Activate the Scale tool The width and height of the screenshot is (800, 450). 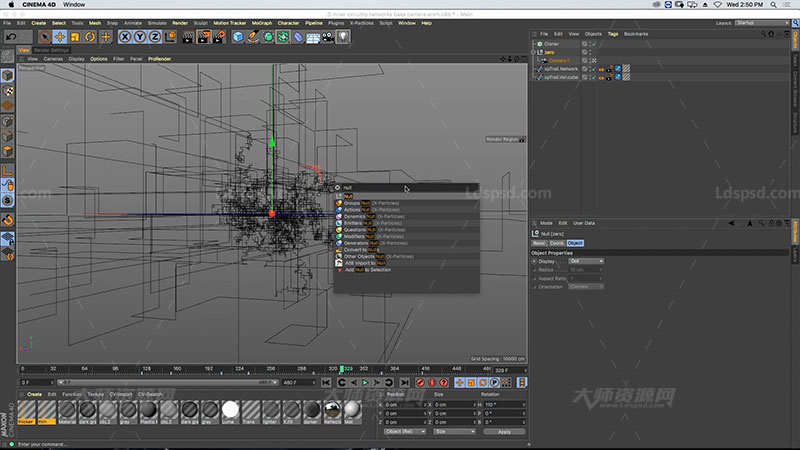(75, 37)
